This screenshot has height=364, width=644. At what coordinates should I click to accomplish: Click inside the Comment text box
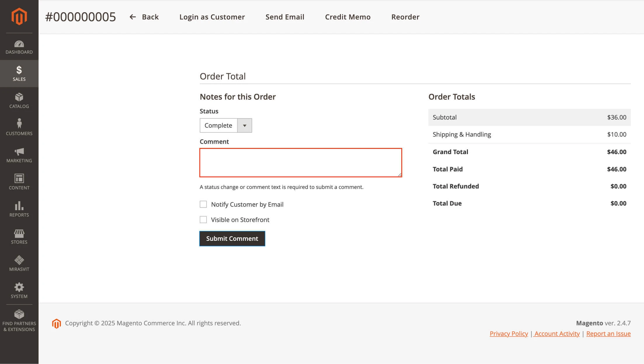click(301, 162)
